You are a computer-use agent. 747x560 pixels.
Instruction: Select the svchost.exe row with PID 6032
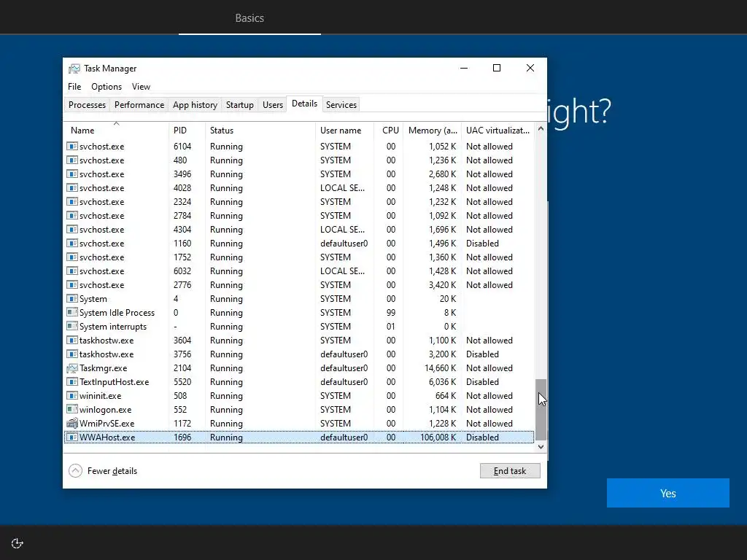(x=299, y=271)
